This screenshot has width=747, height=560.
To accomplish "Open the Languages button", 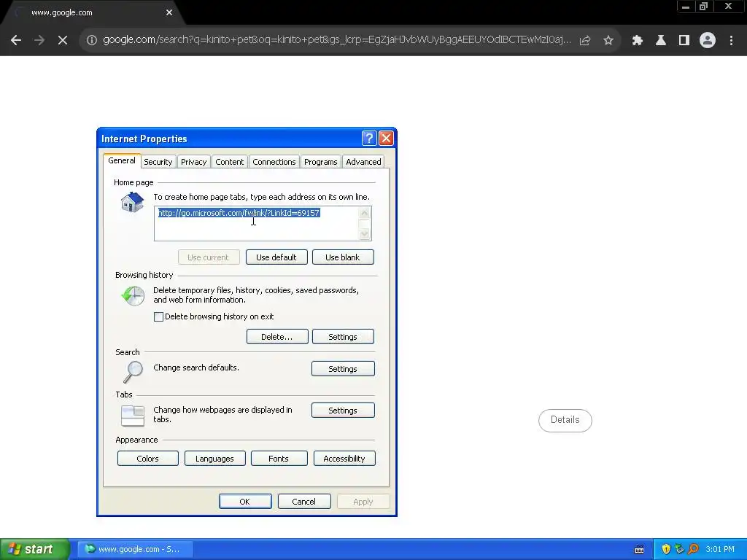I will click(x=215, y=459).
